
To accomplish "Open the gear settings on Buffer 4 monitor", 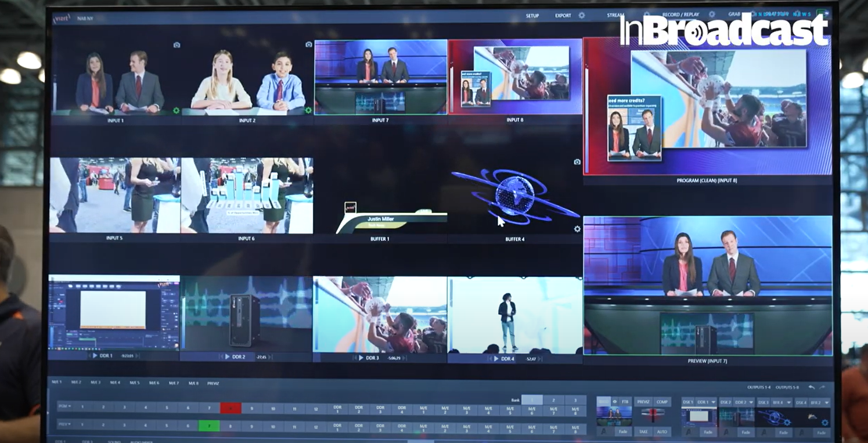I will point(577,229).
